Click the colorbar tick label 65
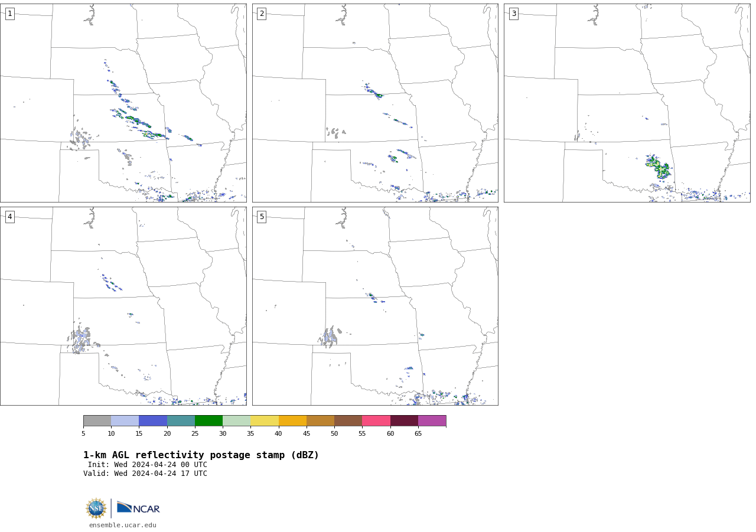 point(418,434)
